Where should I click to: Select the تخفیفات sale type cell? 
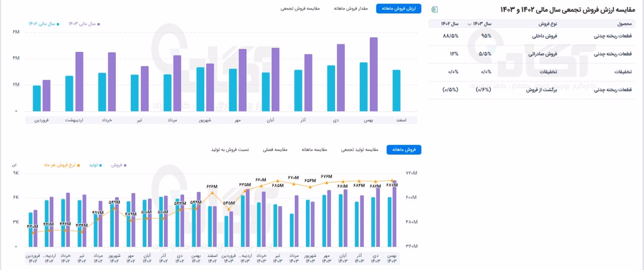[x=548, y=72]
